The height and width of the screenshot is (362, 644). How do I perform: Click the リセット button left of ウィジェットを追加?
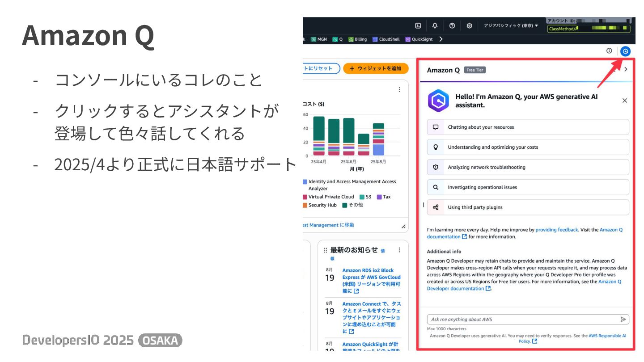(321, 68)
